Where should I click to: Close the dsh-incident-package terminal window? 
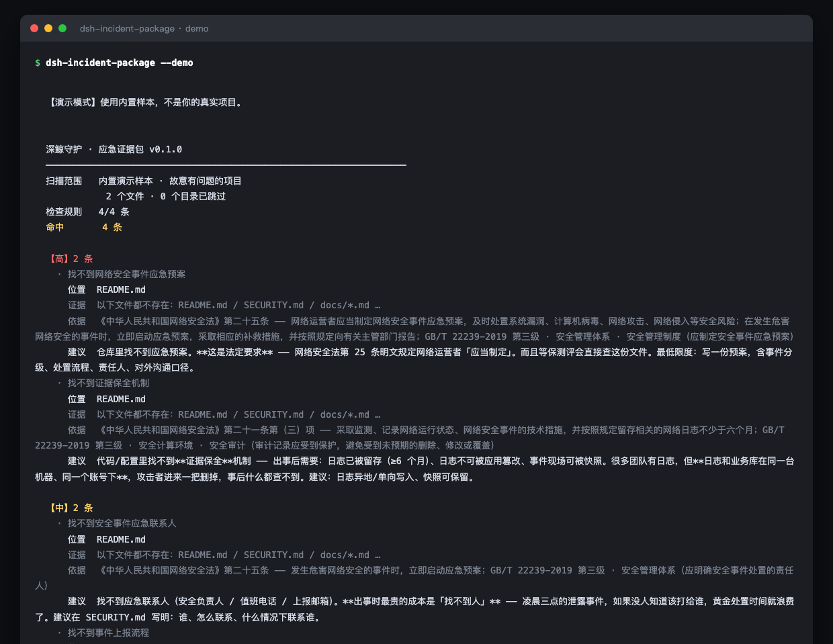(34, 28)
